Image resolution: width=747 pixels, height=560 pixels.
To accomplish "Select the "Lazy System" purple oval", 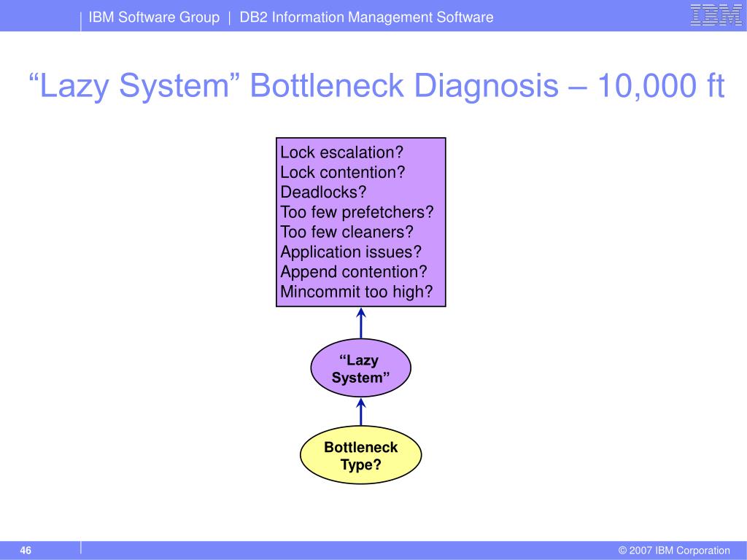I will pyautogui.click(x=360, y=368).
